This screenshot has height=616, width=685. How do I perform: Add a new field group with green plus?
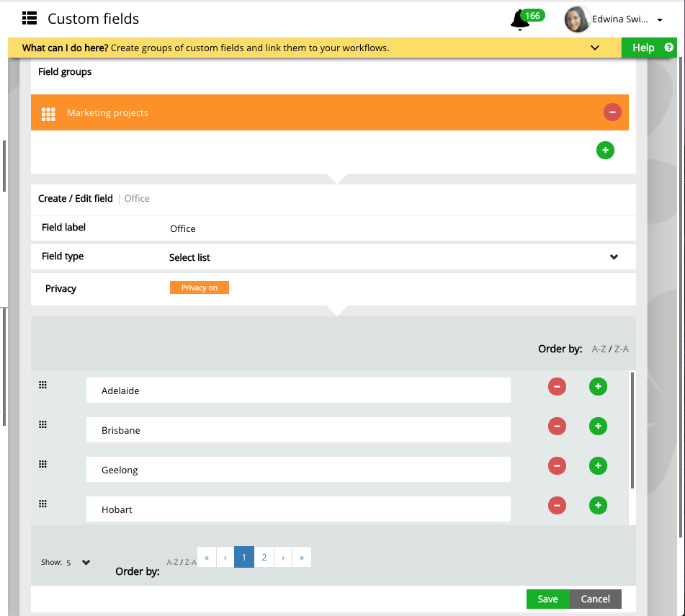pos(605,151)
